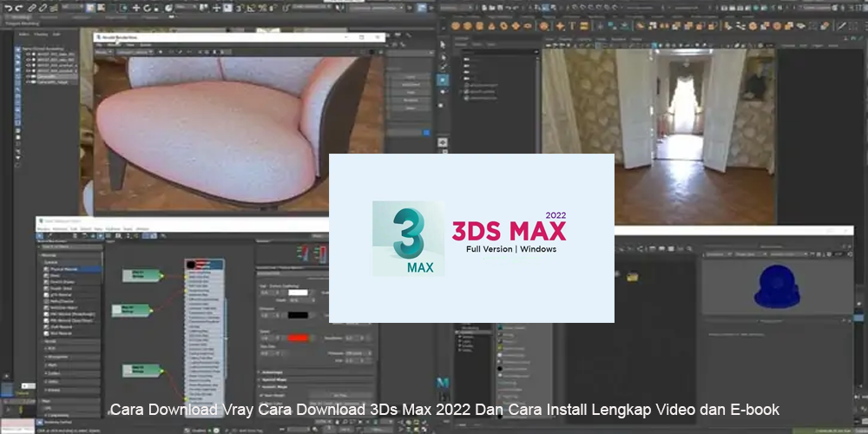Click the blue shader ball preview
This screenshot has width=868, height=434.
pos(777,286)
